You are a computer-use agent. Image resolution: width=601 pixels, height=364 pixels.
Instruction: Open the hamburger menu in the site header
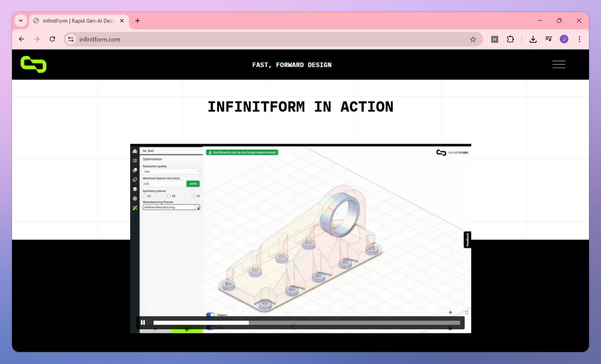[559, 65]
